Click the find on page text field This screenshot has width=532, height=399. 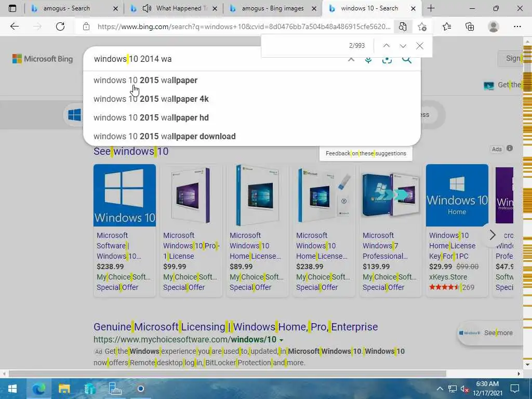point(303,46)
